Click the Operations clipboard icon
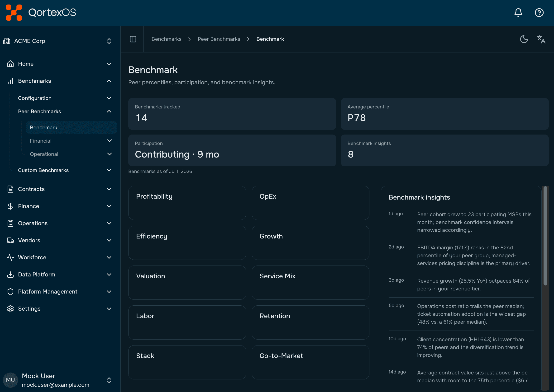The image size is (554, 392). [10, 223]
